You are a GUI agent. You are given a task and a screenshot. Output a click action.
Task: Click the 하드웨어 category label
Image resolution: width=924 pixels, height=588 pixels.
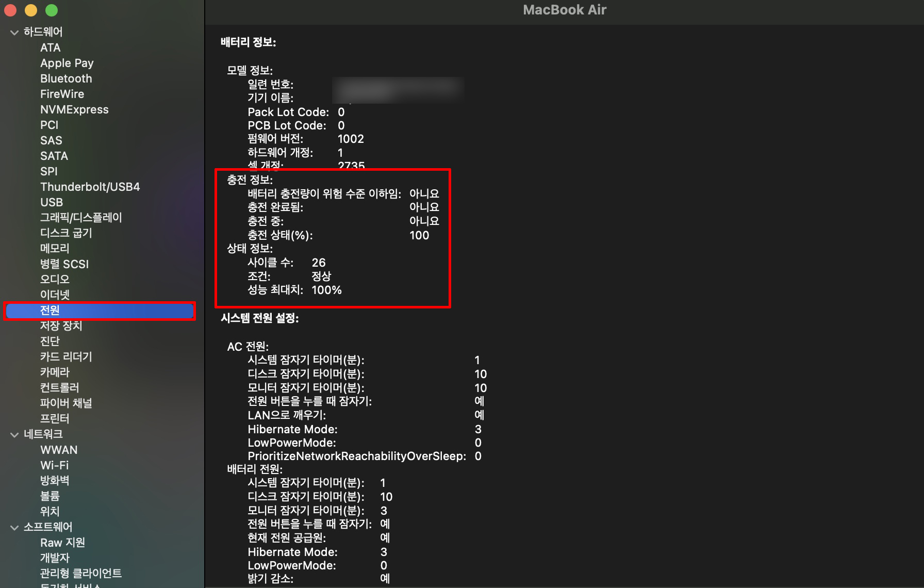[x=43, y=32]
